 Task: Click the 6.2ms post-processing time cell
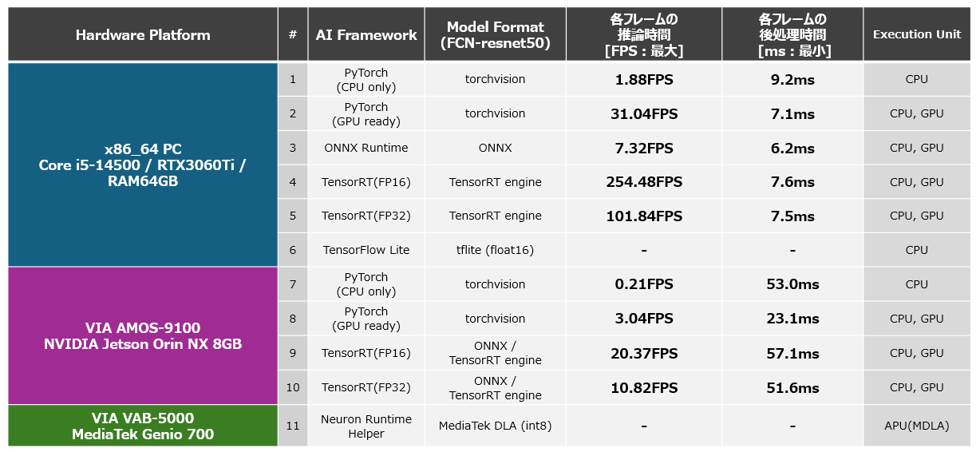(x=792, y=148)
